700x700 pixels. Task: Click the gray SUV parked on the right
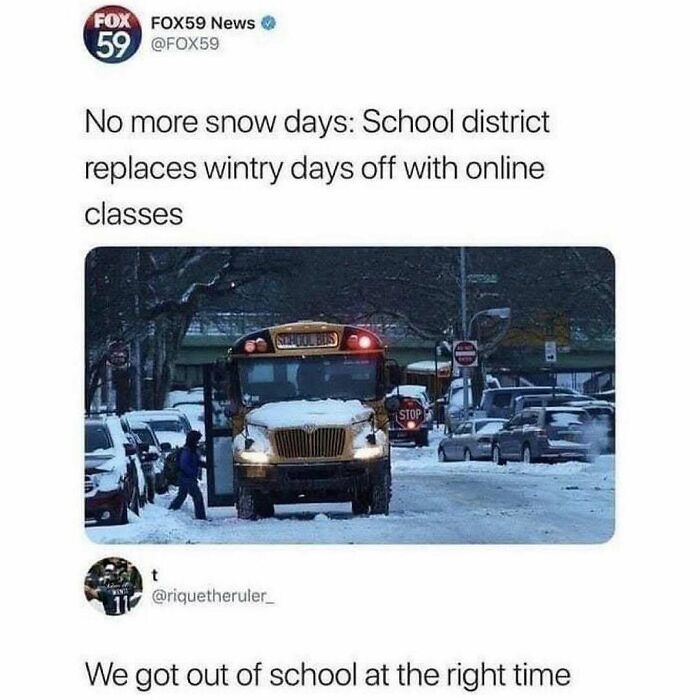545,433
